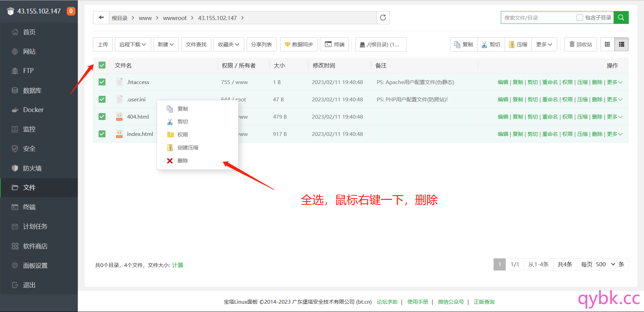Choose 剪切 in context menu
The width and height of the screenshot is (644, 312).
197,122
